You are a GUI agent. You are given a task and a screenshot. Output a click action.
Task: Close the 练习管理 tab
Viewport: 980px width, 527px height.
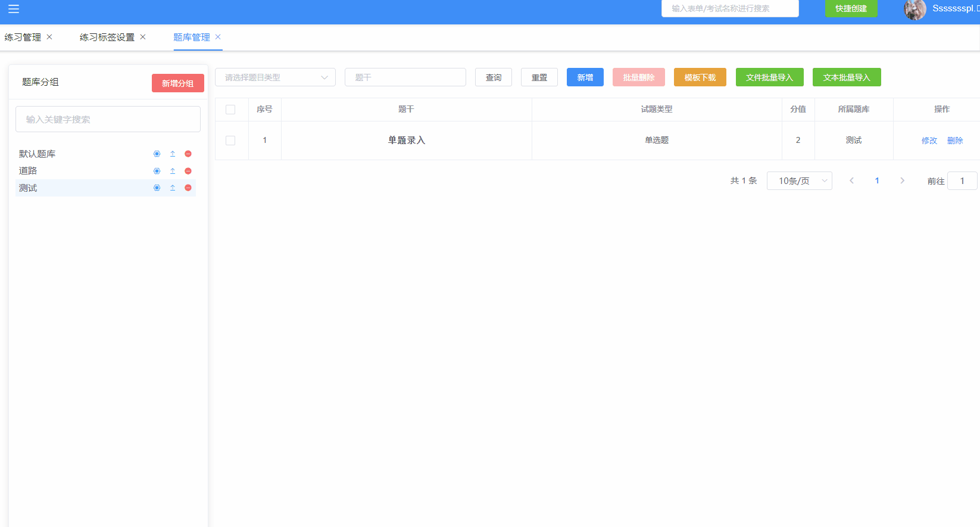pyautogui.click(x=49, y=37)
